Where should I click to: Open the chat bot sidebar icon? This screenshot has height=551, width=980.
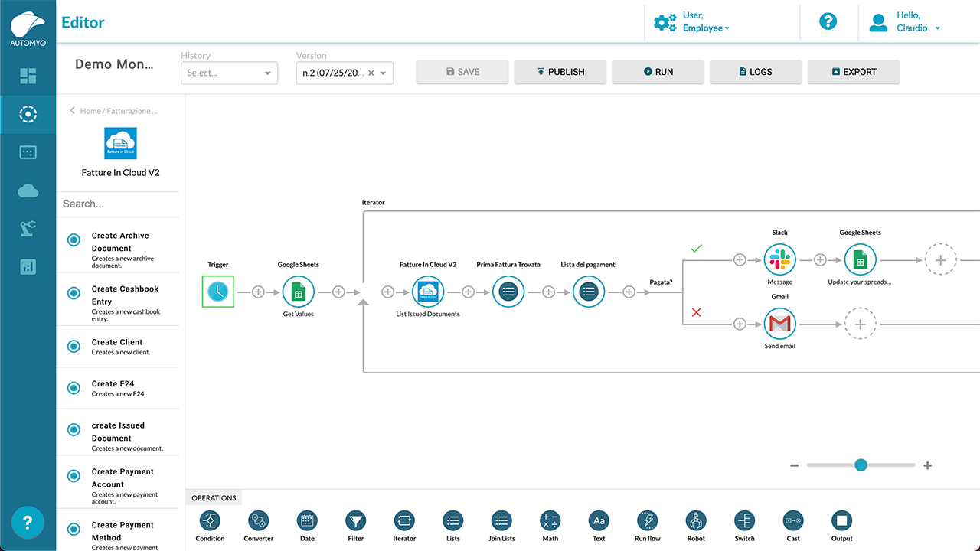[x=28, y=152]
